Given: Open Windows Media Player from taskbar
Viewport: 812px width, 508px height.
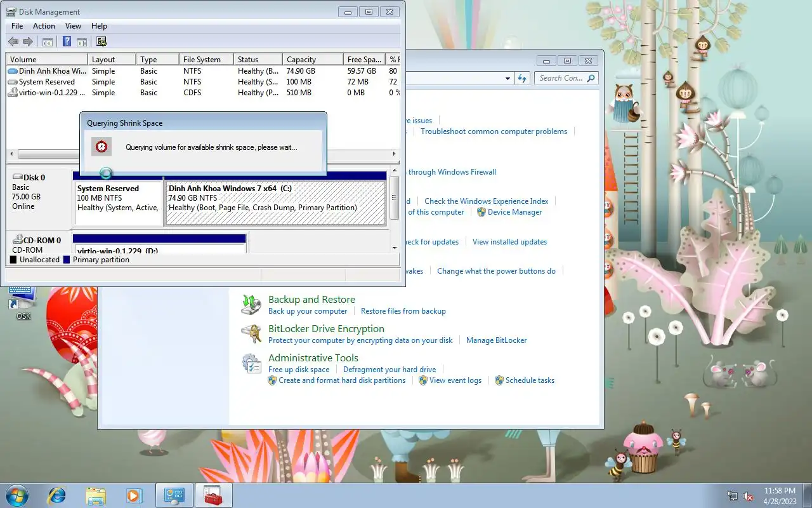Looking at the screenshot, I should point(134,495).
